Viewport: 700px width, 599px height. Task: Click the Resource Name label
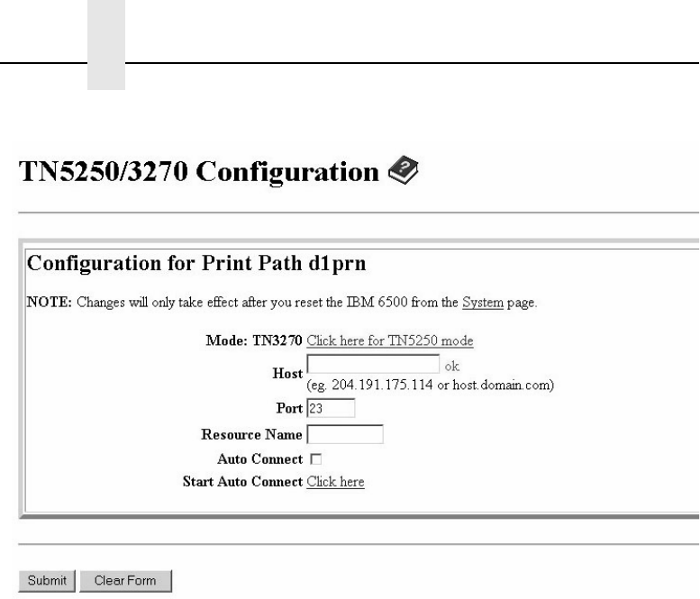[251, 434]
